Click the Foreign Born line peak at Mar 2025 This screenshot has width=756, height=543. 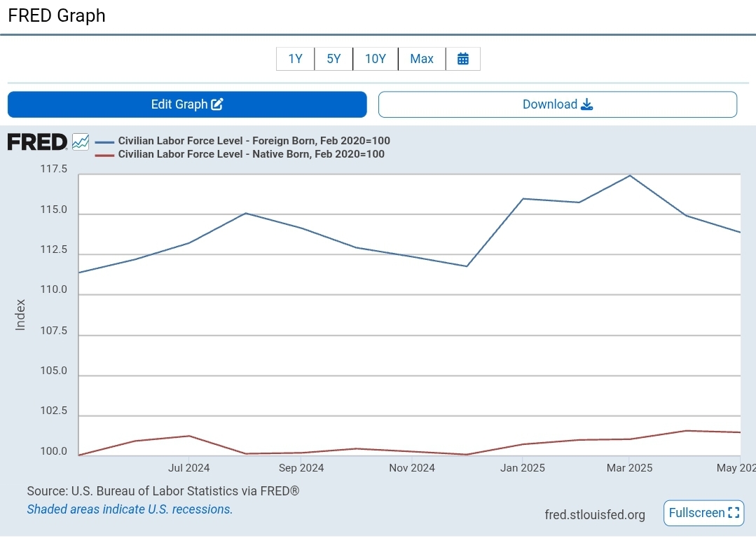pyautogui.click(x=630, y=176)
